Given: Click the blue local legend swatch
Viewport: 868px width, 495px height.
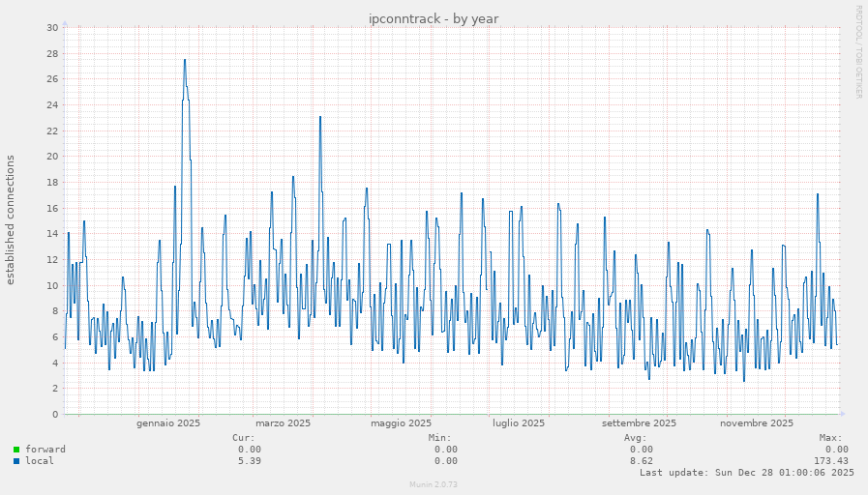Looking at the screenshot, I should 16,461.
